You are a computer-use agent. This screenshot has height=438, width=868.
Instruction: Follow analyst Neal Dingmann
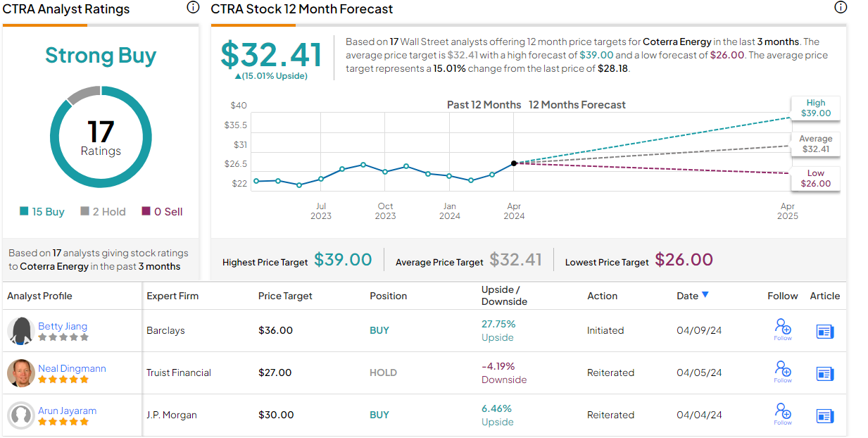[x=782, y=371]
